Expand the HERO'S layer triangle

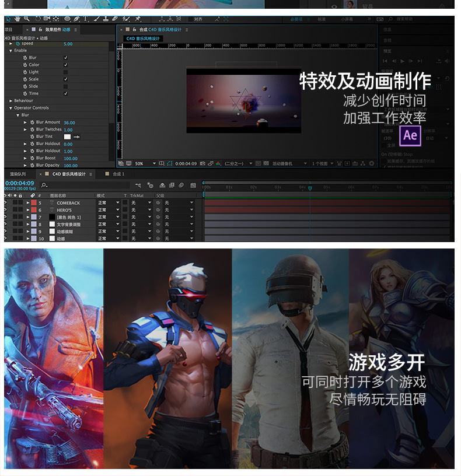pos(28,210)
